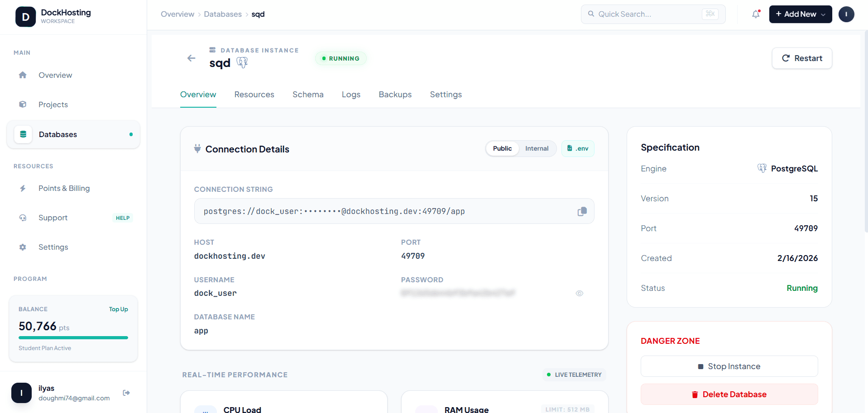868x413 pixels.
Task: Click the Top Up link in Balance panel
Action: click(118, 309)
